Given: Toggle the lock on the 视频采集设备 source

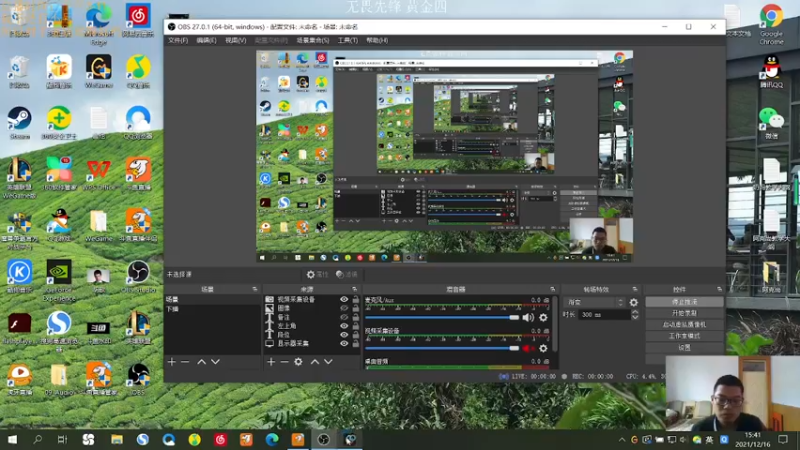Looking at the screenshot, I should click(x=356, y=299).
